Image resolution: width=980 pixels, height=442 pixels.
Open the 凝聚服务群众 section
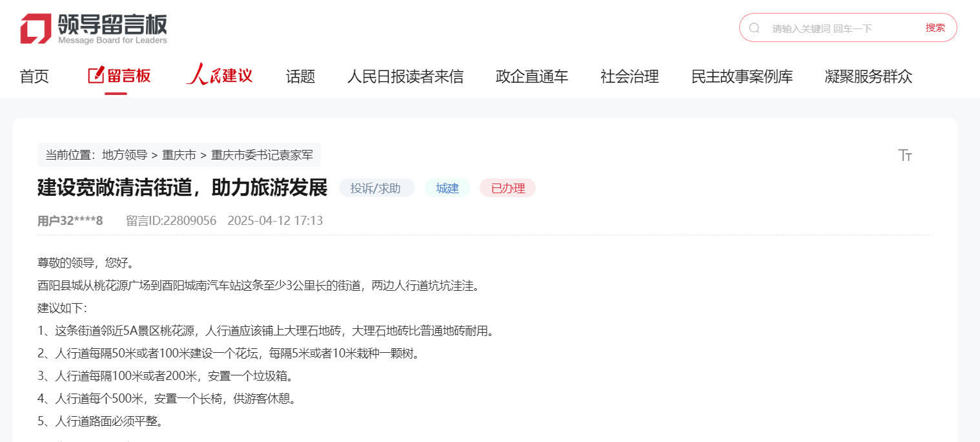[x=868, y=76]
